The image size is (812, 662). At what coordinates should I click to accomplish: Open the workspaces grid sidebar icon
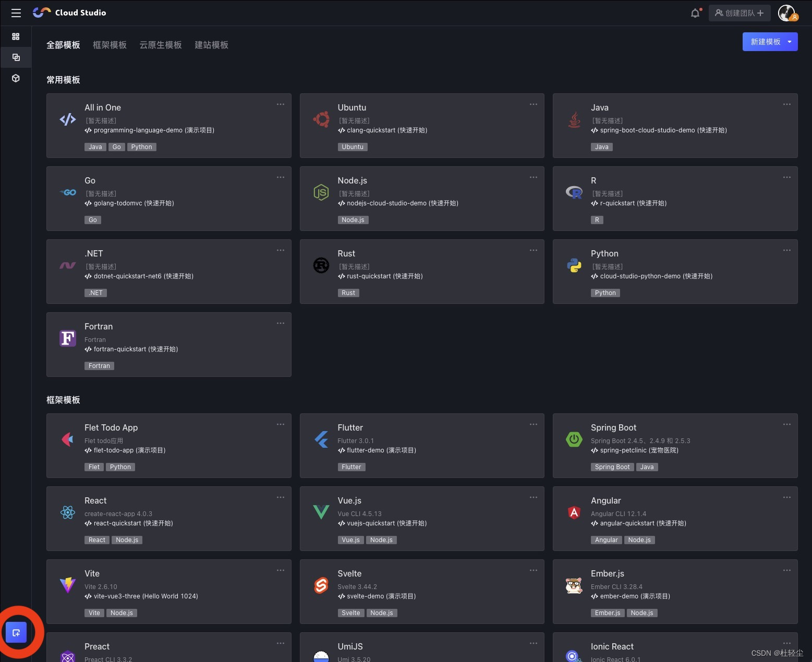click(16, 36)
